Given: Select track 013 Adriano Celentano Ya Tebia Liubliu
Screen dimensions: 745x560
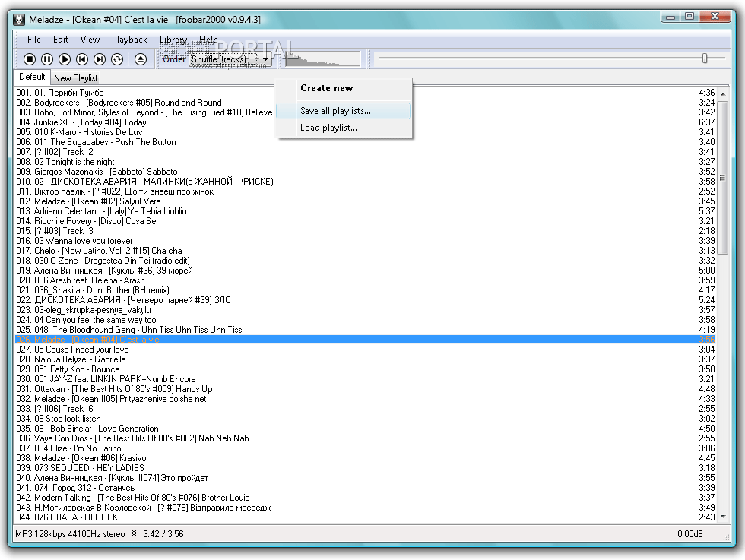Looking at the screenshot, I should tap(365, 211).
